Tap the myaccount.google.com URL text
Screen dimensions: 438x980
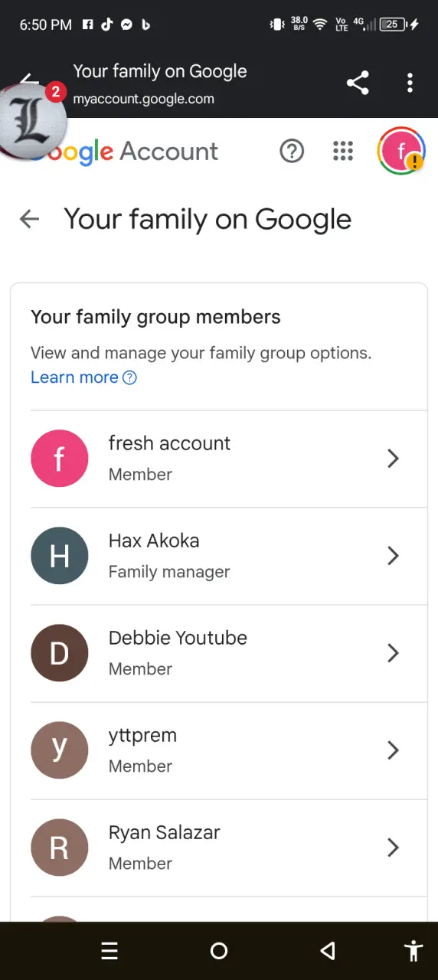click(143, 99)
